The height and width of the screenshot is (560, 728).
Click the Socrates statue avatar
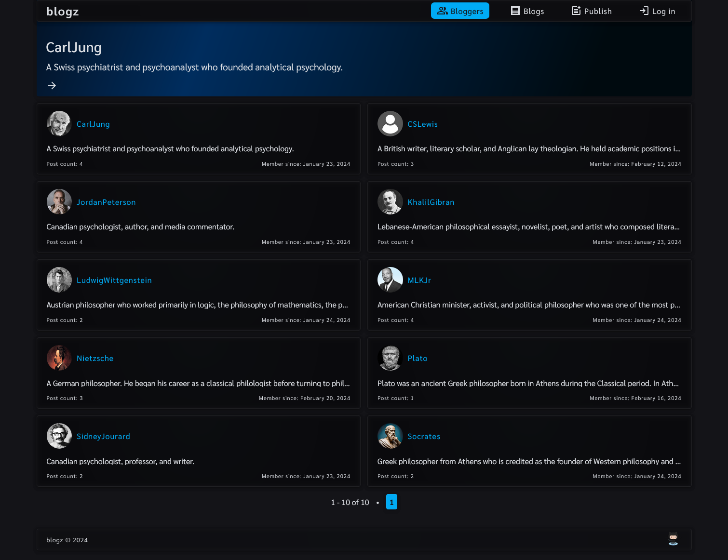(390, 436)
